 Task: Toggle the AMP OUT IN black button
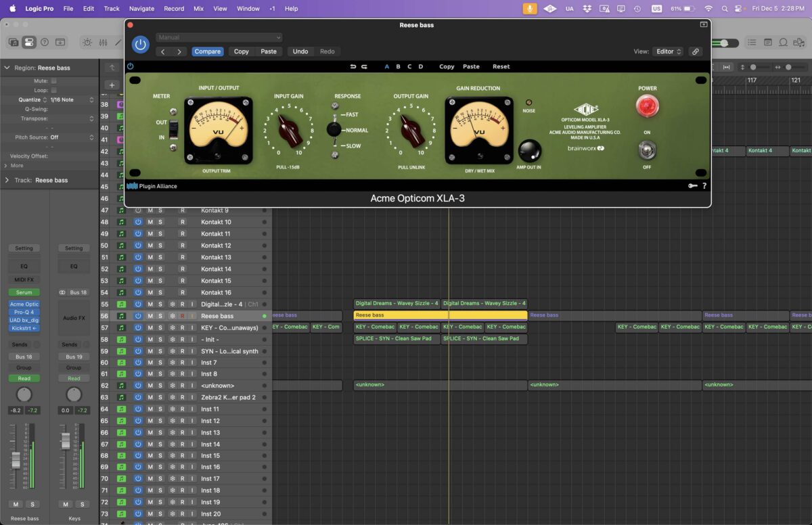[x=529, y=150]
